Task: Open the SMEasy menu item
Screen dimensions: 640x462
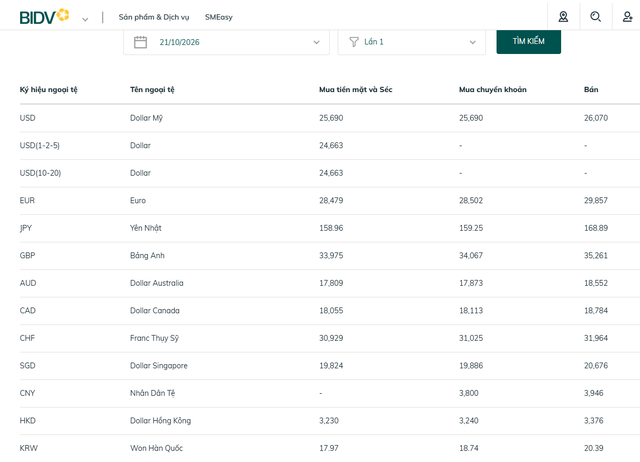Action: 218,17
